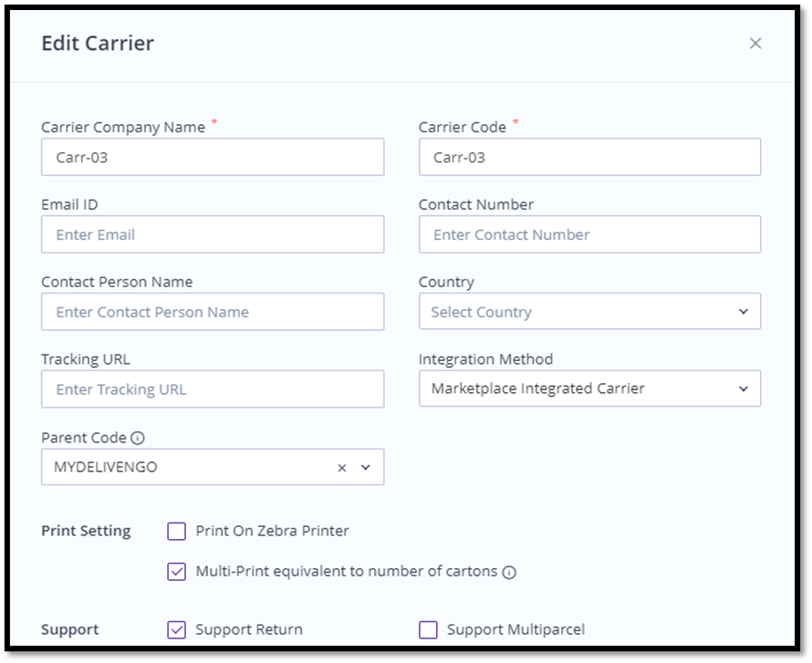Enable the Support Multiparcel checkbox

pyautogui.click(x=428, y=629)
